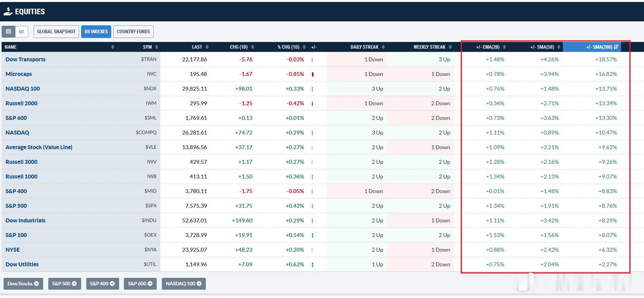The image size is (644, 298).
Task: Toggle sort on +/- EMA(20) header
Action: point(491,47)
